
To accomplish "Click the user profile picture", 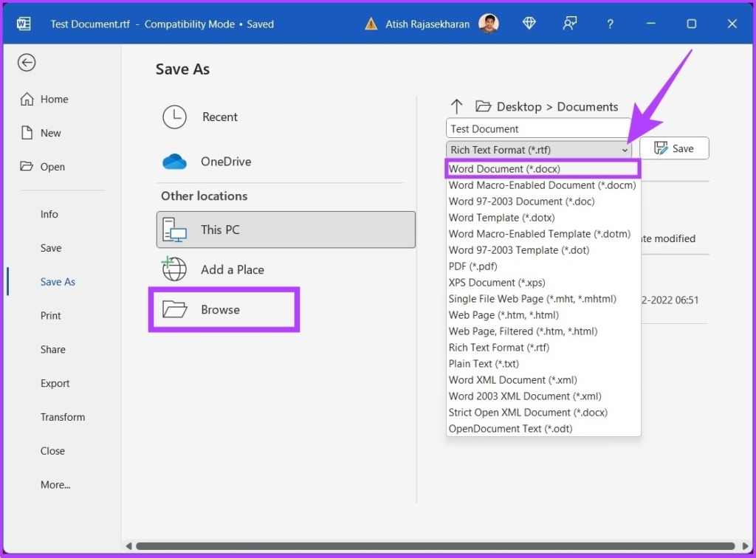I will [487, 24].
